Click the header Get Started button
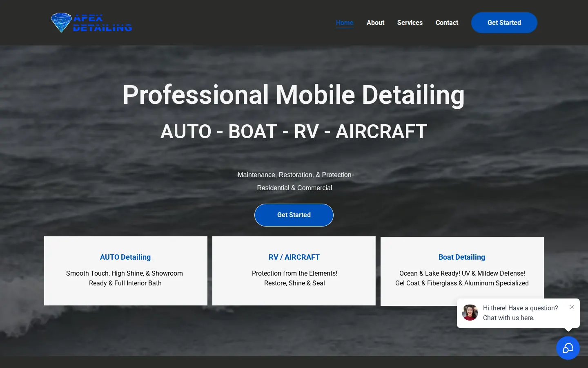This screenshot has width=588, height=368. point(504,23)
